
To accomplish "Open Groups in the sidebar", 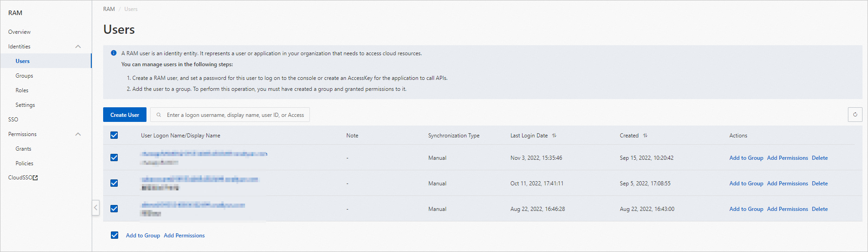I will tap(24, 76).
